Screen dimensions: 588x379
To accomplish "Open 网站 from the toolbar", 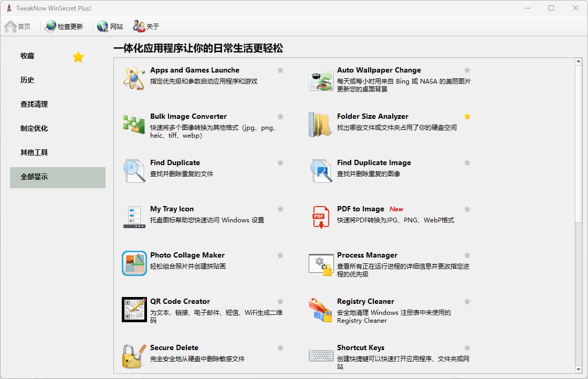I will tap(110, 27).
